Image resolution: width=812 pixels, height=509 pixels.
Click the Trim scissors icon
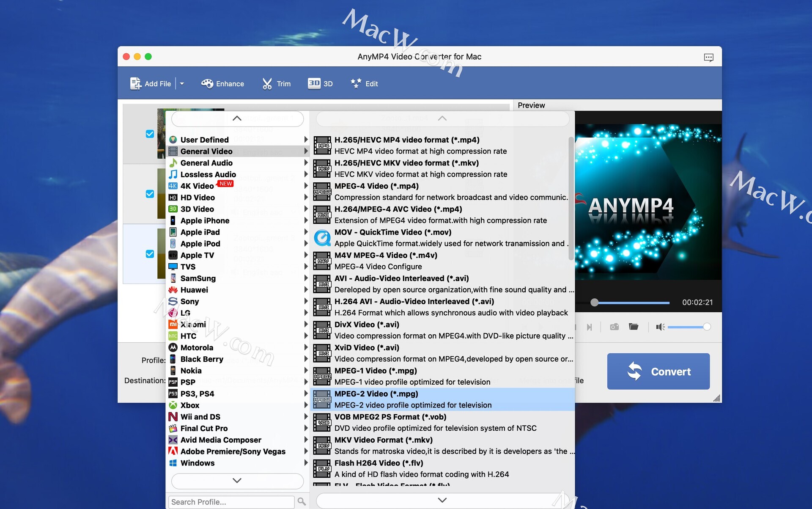[267, 83]
